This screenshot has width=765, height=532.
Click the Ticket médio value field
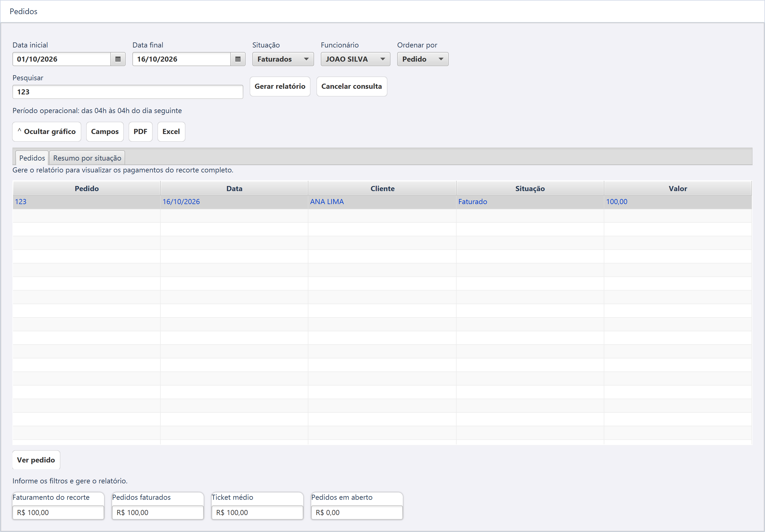point(257,512)
